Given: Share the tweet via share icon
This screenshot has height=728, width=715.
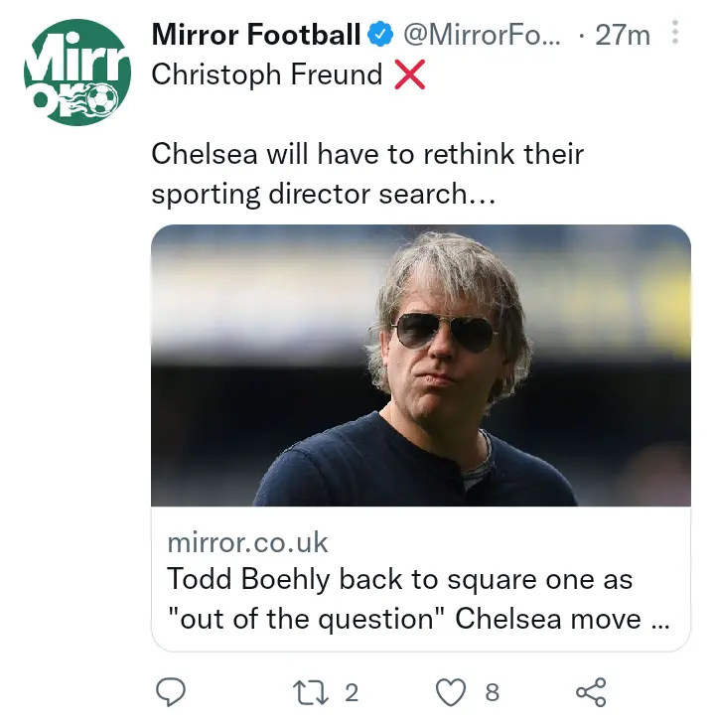Looking at the screenshot, I should tap(591, 692).
